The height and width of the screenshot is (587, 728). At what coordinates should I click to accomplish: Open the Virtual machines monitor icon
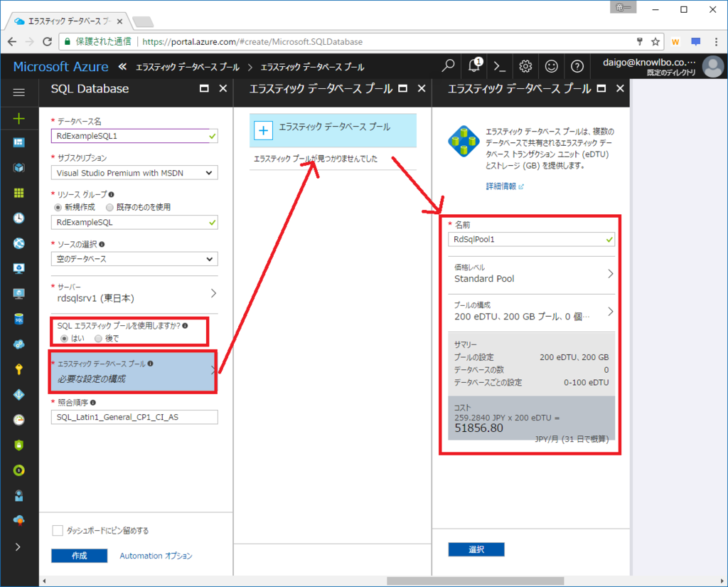19,268
